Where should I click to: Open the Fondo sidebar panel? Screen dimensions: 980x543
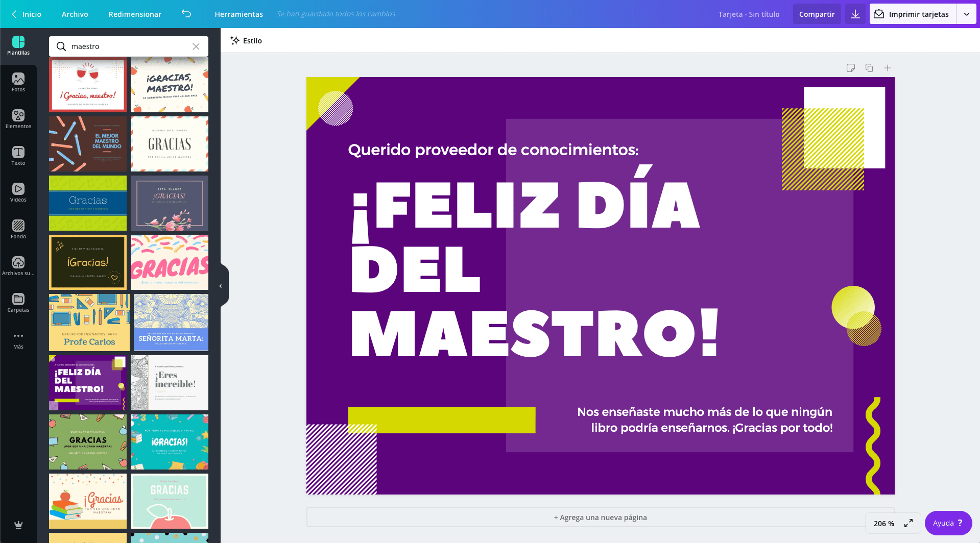tap(18, 230)
